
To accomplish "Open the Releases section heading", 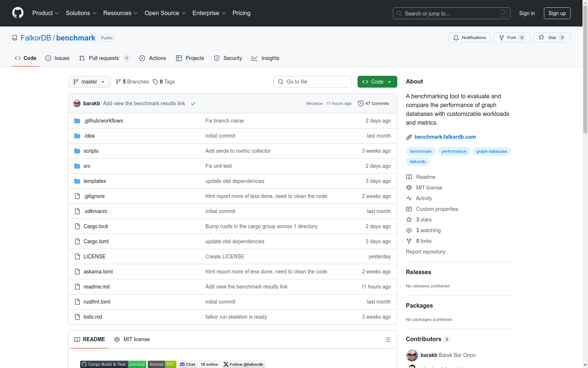I will tap(419, 272).
